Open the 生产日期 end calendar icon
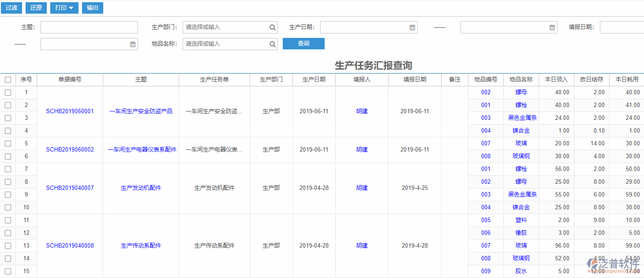644x278 pixels. pyautogui.click(x=551, y=27)
